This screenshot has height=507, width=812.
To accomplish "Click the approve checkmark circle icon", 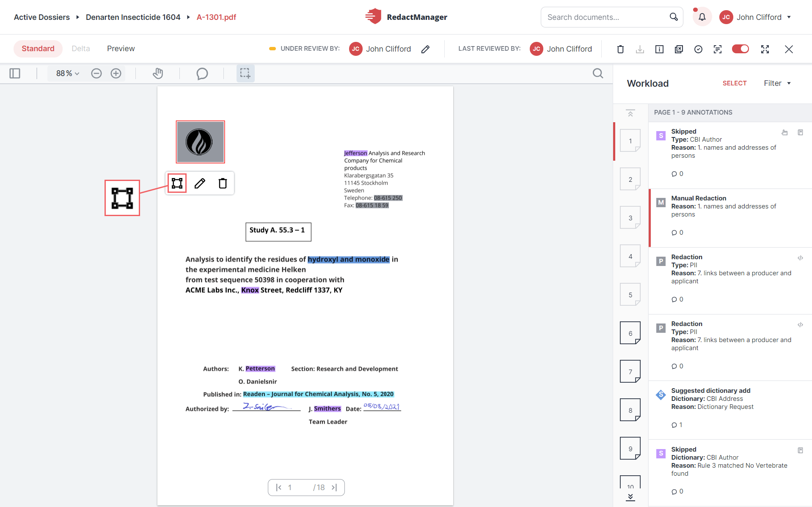I will coord(698,49).
